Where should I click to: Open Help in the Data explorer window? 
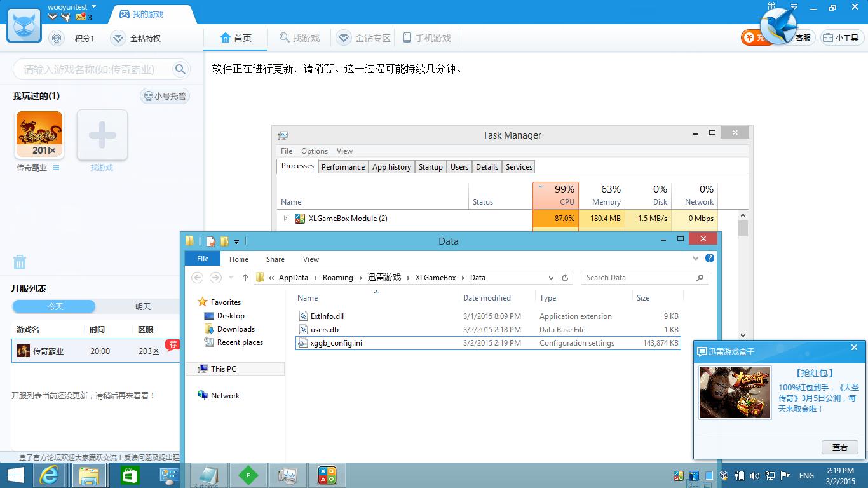[710, 259]
